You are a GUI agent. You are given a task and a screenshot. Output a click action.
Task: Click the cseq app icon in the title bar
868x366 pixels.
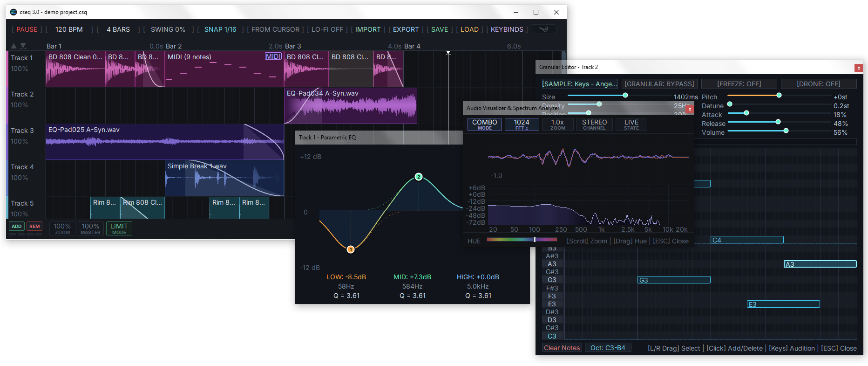[14, 12]
